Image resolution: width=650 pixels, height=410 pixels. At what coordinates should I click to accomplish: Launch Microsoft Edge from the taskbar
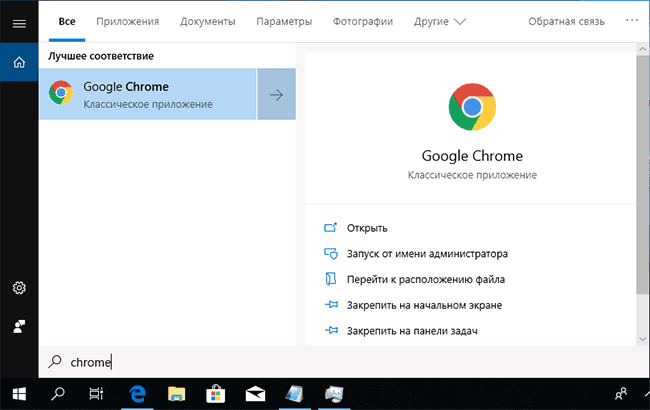point(137,394)
